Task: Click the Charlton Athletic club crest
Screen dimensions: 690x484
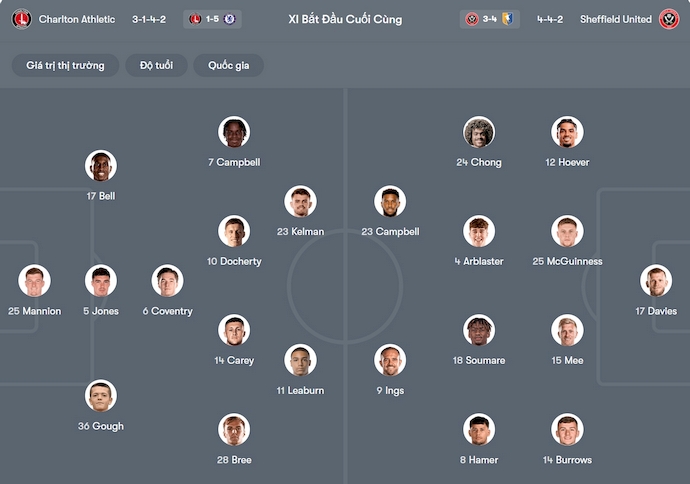Action: click(22, 19)
